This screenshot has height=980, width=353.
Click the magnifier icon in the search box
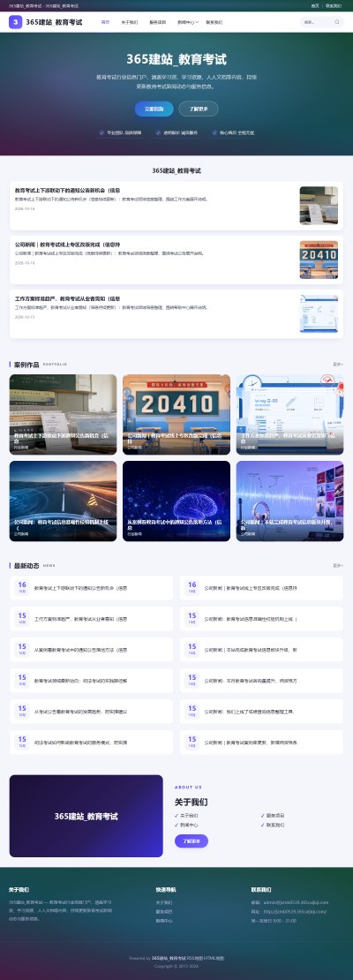click(x=337, y=22)
